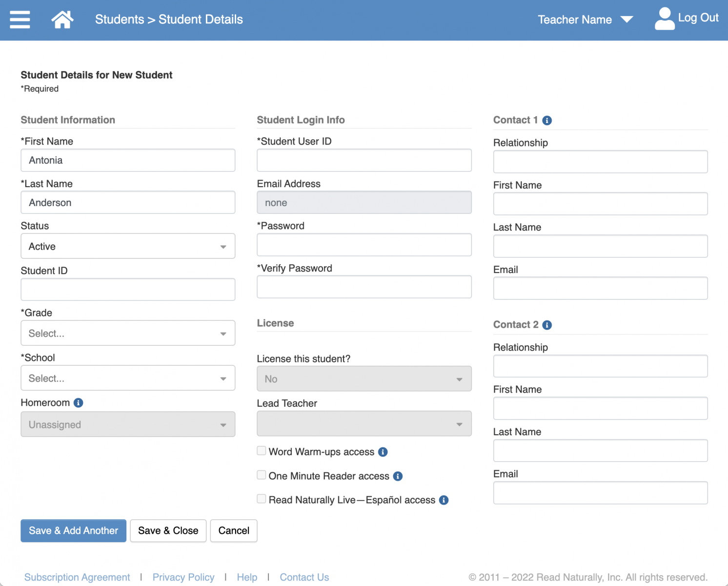Click the home icon in header

coord(62,19)
